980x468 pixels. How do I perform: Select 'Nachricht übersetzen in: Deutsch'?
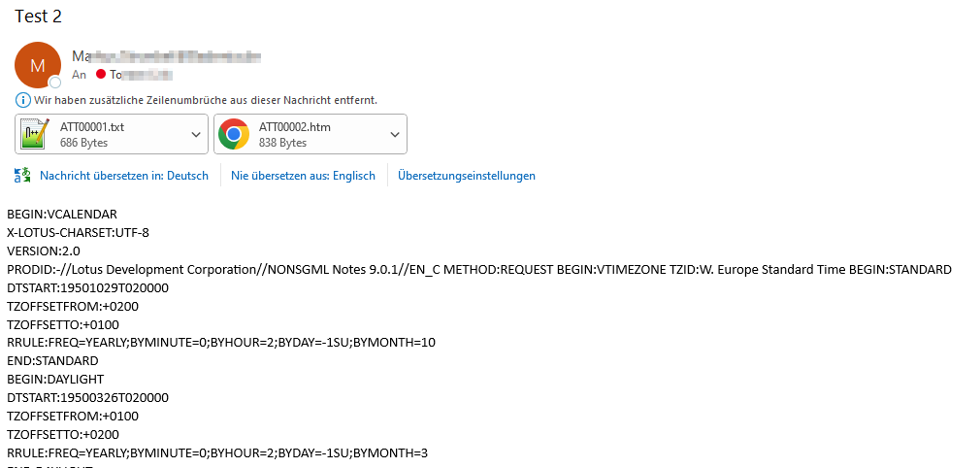coord(123,176)
